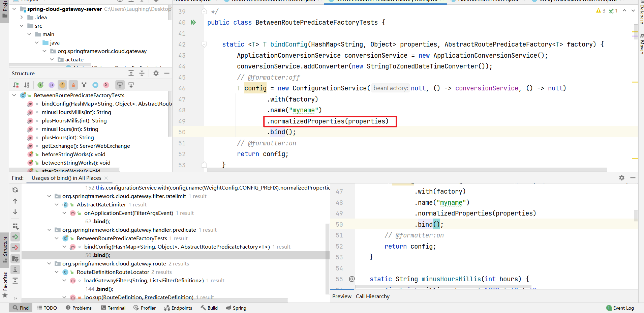The image size is (644, 313).
Task: Collapse the main folder
Action: pyautogui.click(x=29, y=34)
